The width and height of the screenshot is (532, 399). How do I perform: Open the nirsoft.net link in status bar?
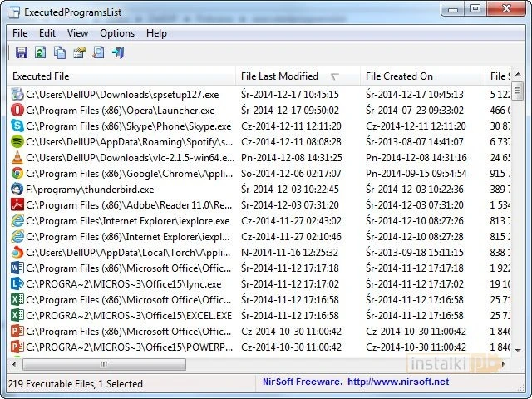398,382
